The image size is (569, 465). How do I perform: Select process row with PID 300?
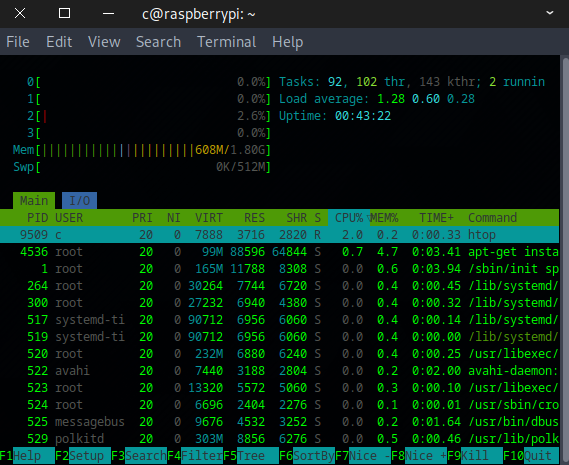coord(279,303)
